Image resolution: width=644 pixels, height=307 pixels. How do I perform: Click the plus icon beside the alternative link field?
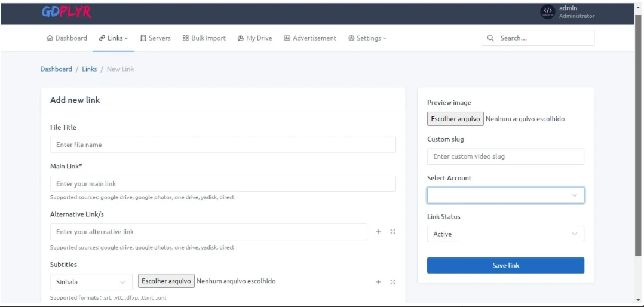click(x=379, y=232)
